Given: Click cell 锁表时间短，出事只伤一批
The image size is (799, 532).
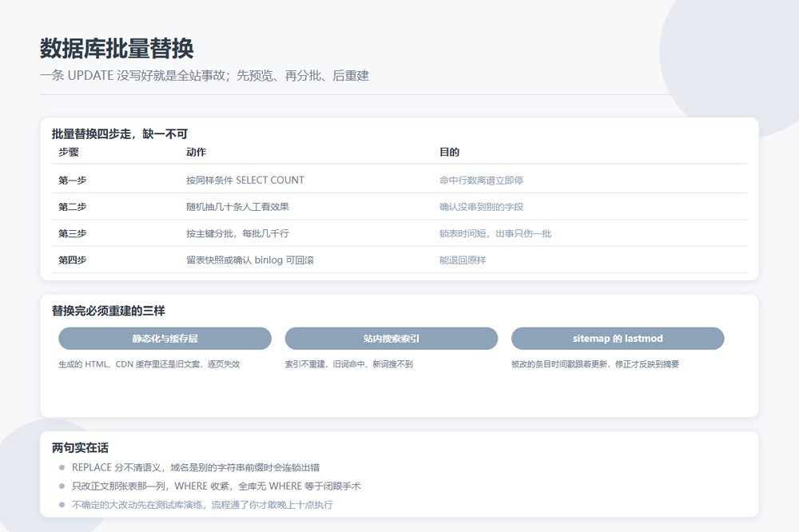Looking at the screenshot, I should click(x=495, y=233).
